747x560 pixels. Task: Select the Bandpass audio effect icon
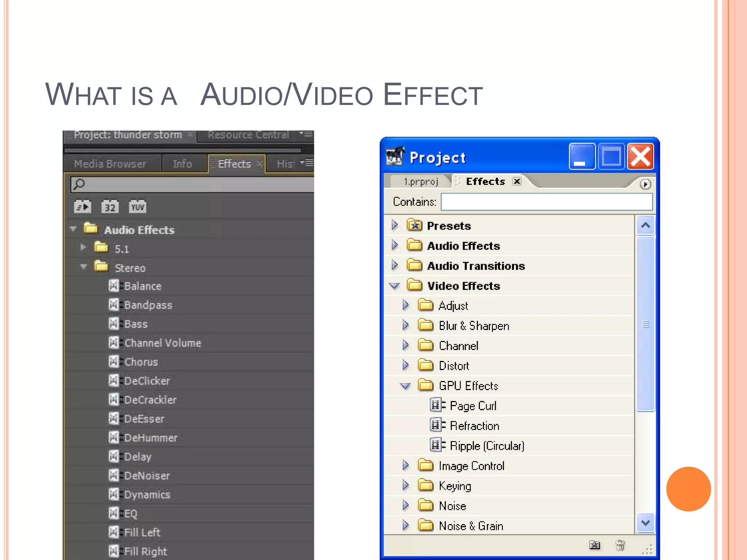coord(114,305)
